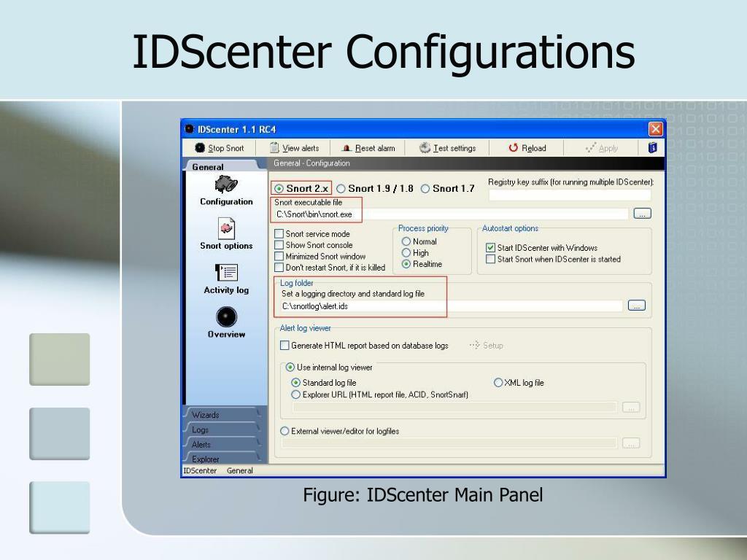Set process priority to Realtime

[406, 264]
